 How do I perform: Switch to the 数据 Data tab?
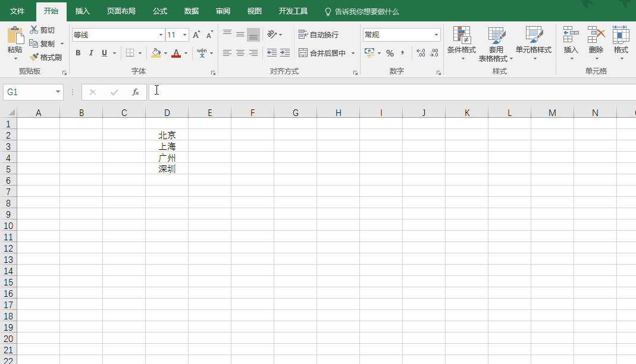tap(192, 11)
